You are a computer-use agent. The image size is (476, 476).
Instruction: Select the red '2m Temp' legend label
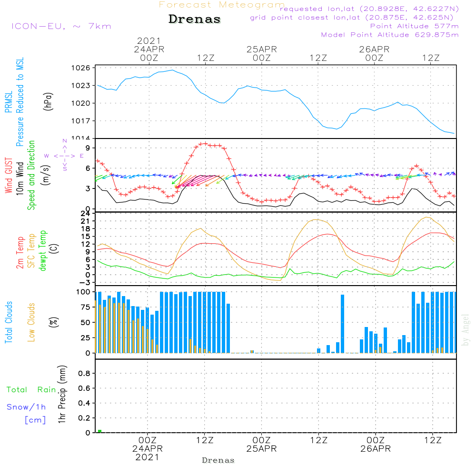(x=20, y=253)
